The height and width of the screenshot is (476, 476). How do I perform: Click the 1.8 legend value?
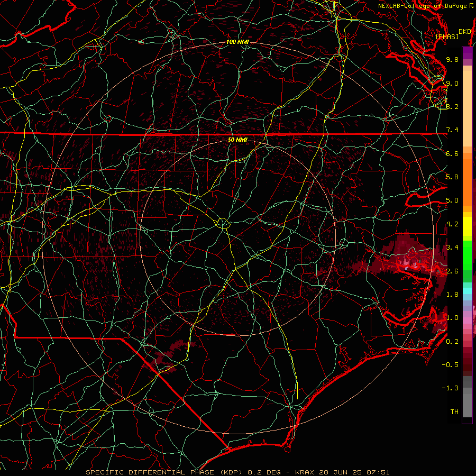coord(452,294)
